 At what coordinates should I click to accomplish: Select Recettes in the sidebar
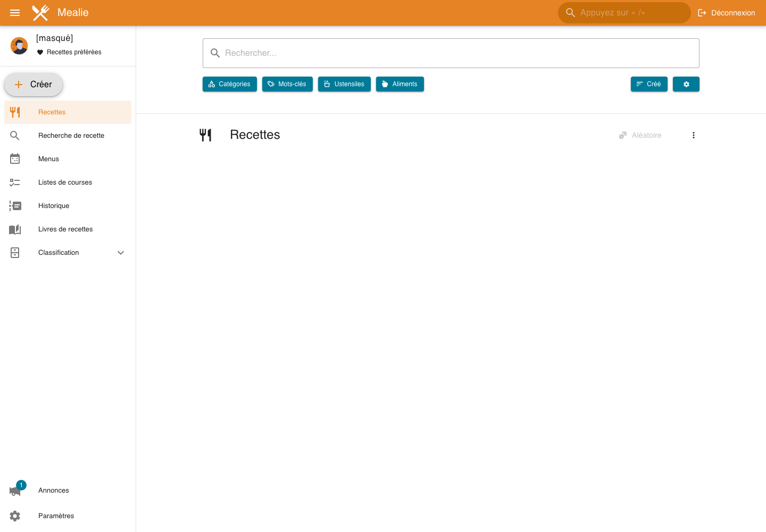click(x=68, y=112)
